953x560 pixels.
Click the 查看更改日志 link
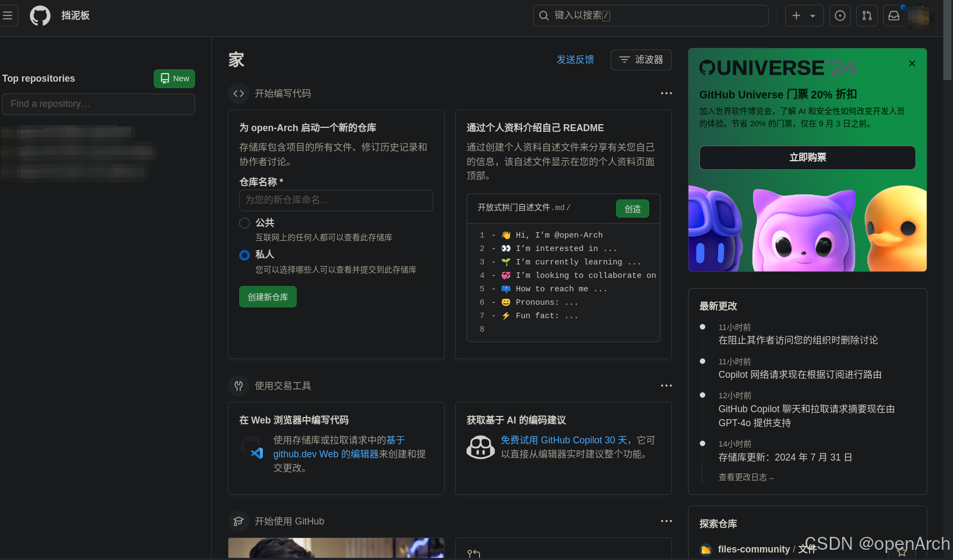pos(746,477)
